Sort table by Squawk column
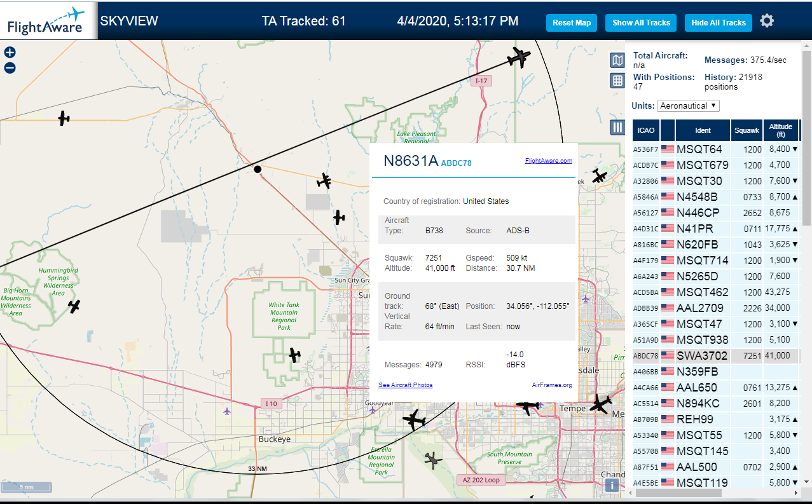This screenshot has height=504, width=812. (747, 130)
